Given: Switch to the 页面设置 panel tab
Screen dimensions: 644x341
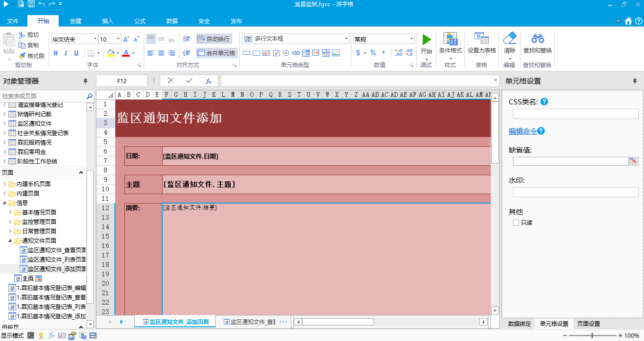Looking at the screenshot, I should coord(588,324).
